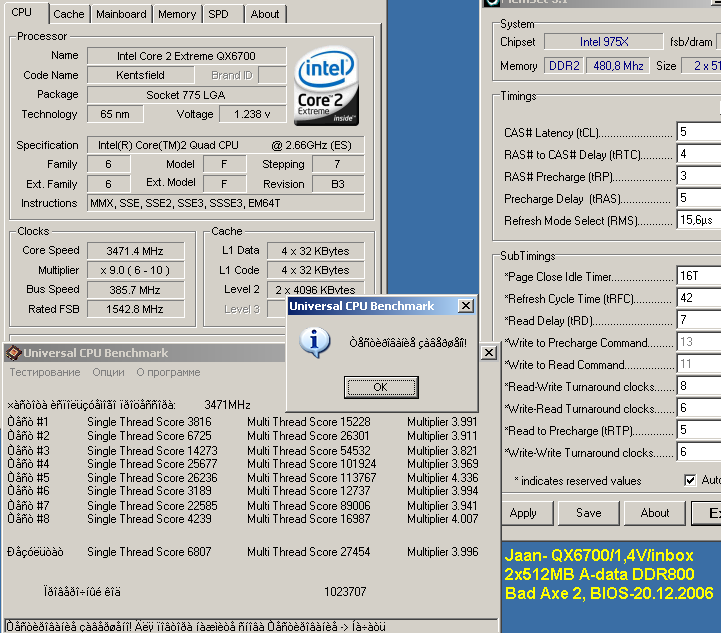The width and height of the screenshot is (721, 633).
Task: Switch to the Memory tab
Action: pos(177,14)
